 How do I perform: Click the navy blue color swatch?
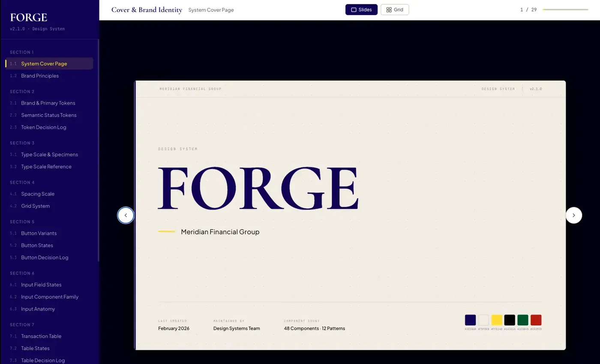pos(470,320)
